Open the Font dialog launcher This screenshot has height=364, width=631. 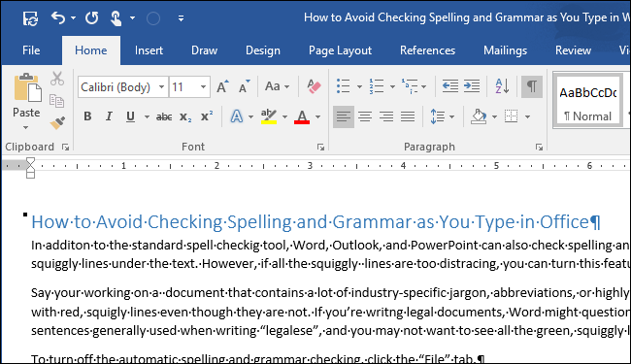[x=320, y=148]
